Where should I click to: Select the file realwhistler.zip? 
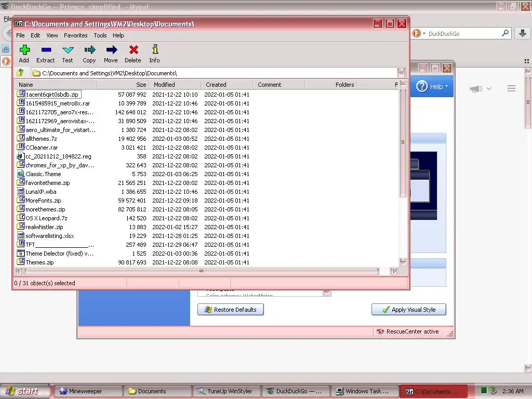coord(44,227)
